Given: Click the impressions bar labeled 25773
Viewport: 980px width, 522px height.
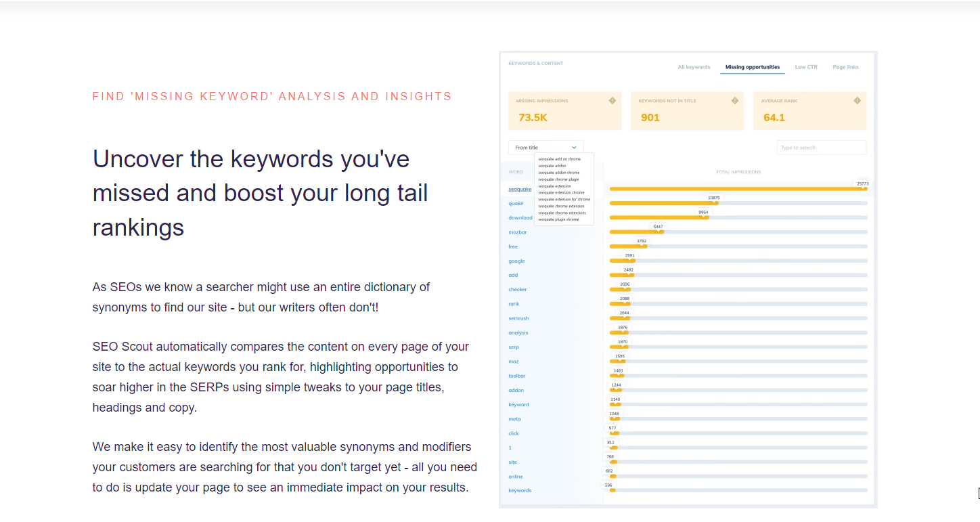Looking at the screenshot, I should click(x=738, y=189).
